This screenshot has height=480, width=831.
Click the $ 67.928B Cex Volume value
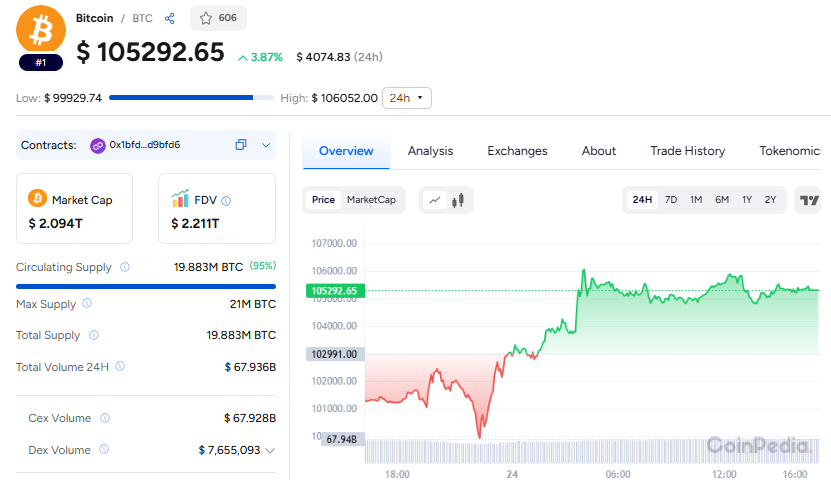[250, 418]
